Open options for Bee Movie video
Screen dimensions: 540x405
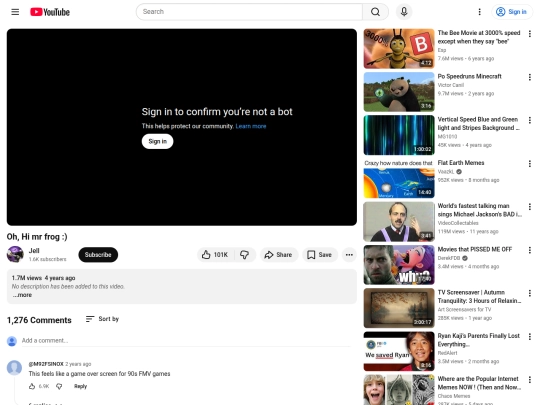(x=530, y=34)
